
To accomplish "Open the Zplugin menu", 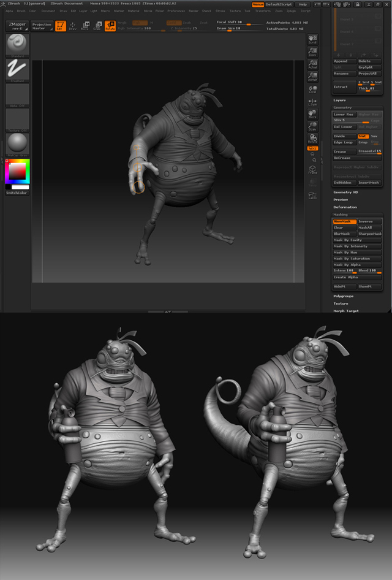I will (x=291, y=11).
